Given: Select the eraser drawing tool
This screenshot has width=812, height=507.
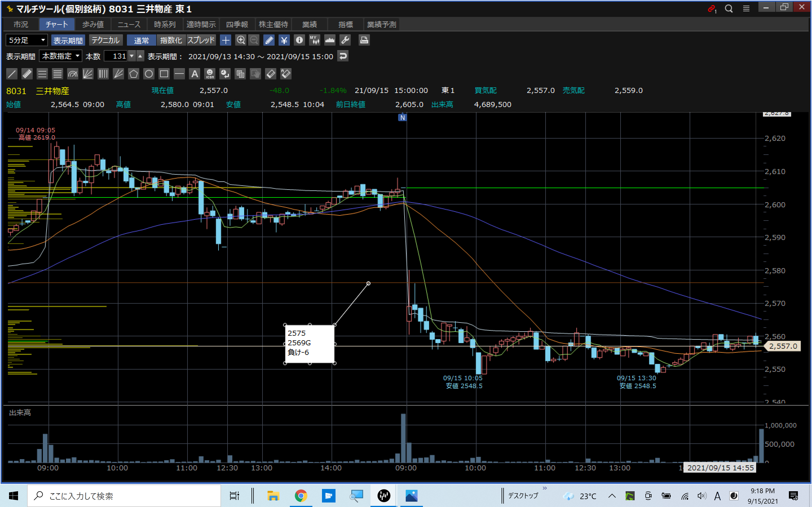Looking at the screenshot, I should click(271, 74).
